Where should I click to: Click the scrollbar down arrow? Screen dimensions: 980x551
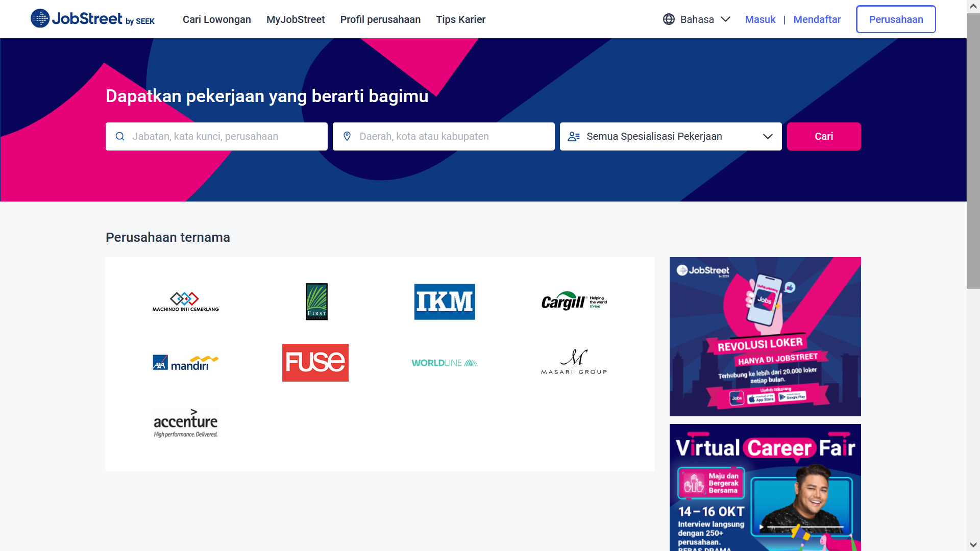click(973, 545)
